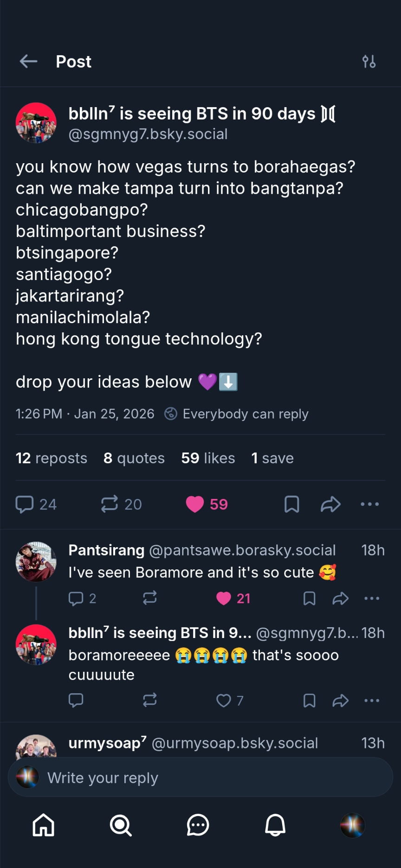Image resolution: width=401 pixels, height=868 pixels.
Task: Open chat messages in bottom navigation
Action: point(198,825)
